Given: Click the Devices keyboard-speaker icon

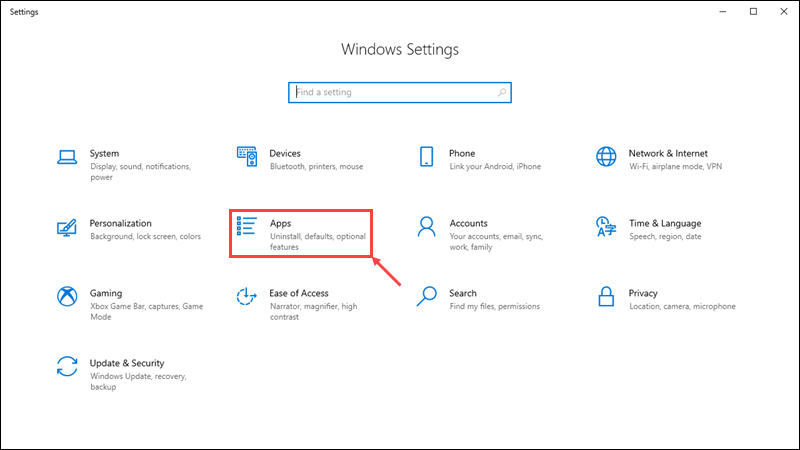Looking at the screenshot, I should pyautogui.click(x=247, y=156).
